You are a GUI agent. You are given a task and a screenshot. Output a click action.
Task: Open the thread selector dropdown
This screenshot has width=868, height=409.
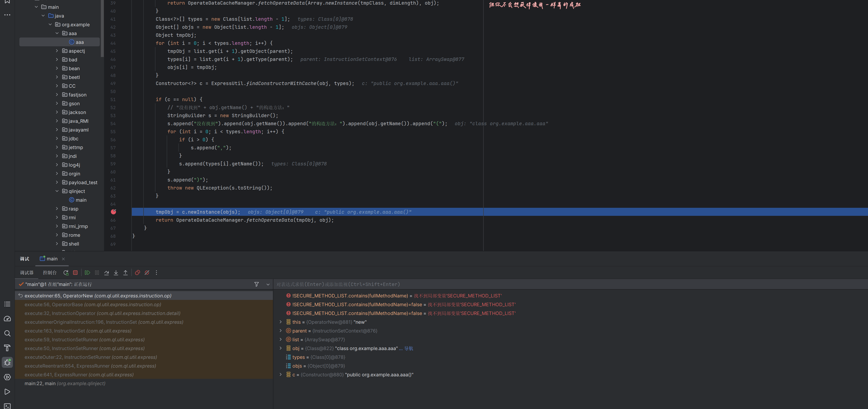(268, 284)
